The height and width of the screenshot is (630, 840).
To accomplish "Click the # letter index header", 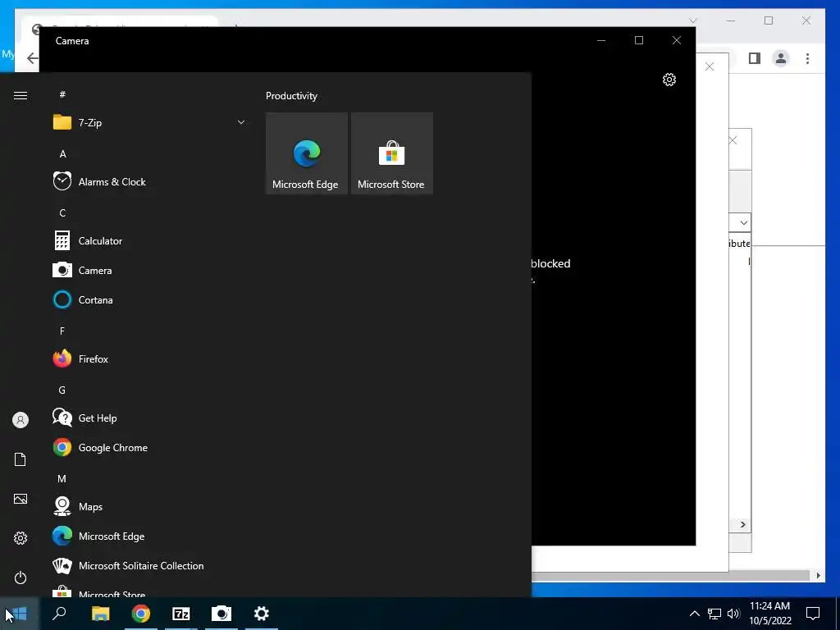I will [x=62, y=94].
